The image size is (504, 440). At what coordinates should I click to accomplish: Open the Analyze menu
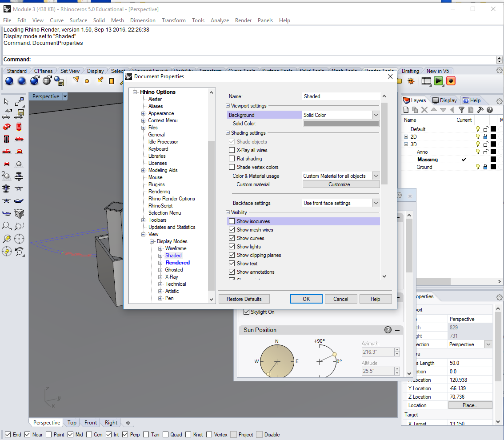[x=220, y=20]
